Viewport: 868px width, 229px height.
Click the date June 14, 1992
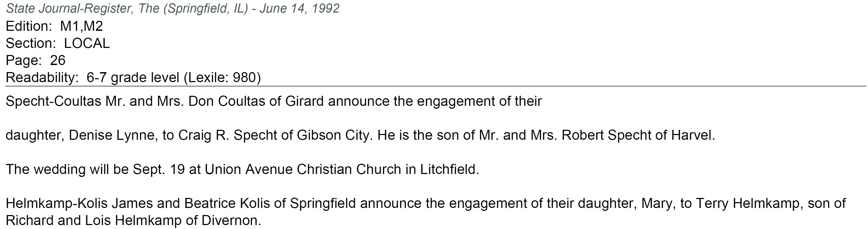coord(299,8)
